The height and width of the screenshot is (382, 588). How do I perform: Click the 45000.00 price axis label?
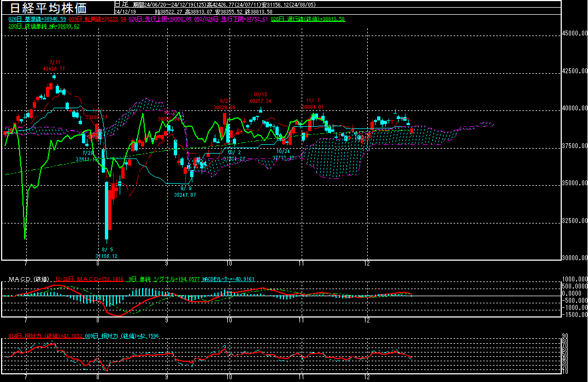pos(574,33)
